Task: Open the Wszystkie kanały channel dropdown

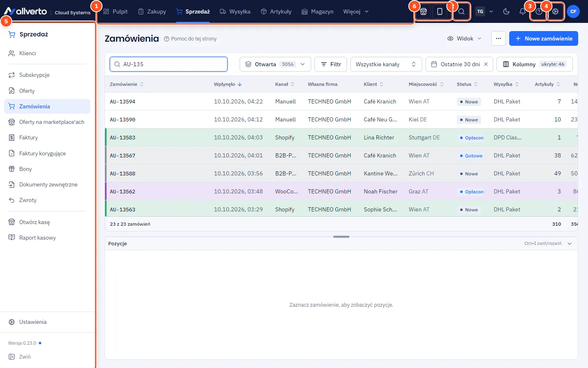Action: 386,64
